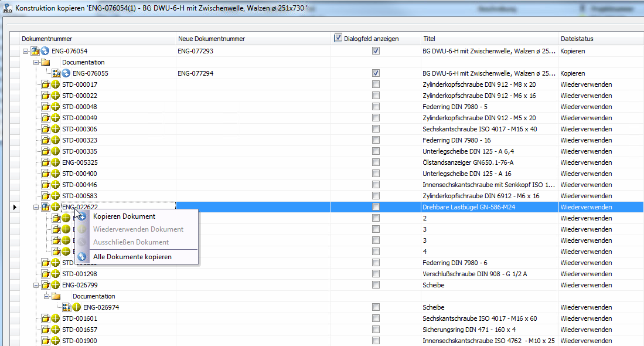Collapse the ENG-076054 root tree node
644x346 pixels.
(25, 51)
